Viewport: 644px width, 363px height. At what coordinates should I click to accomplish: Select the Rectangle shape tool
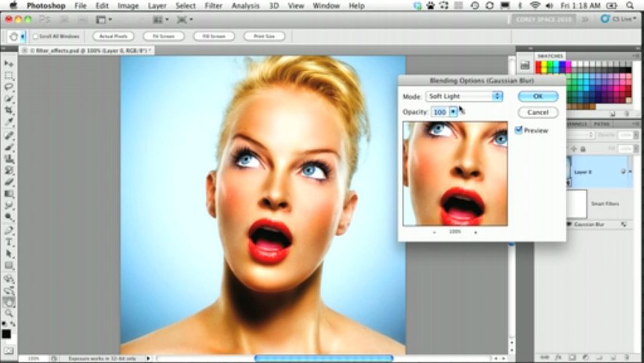[9, 266]
